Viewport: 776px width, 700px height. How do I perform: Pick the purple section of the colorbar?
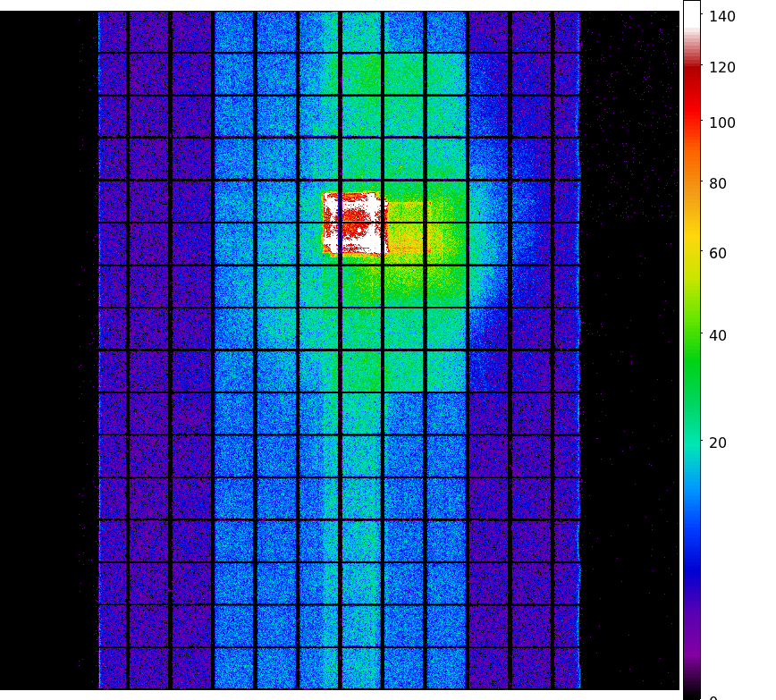pyautogui.click(x=691, y=644)
